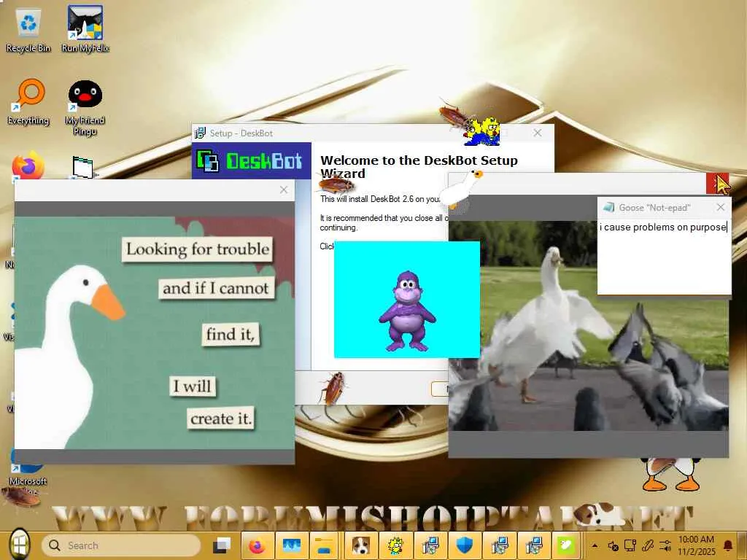Viewport: 747px width, 560px height.
Task: Click text 'This will install DeskBot 2.6'
Action: [379, 199]
